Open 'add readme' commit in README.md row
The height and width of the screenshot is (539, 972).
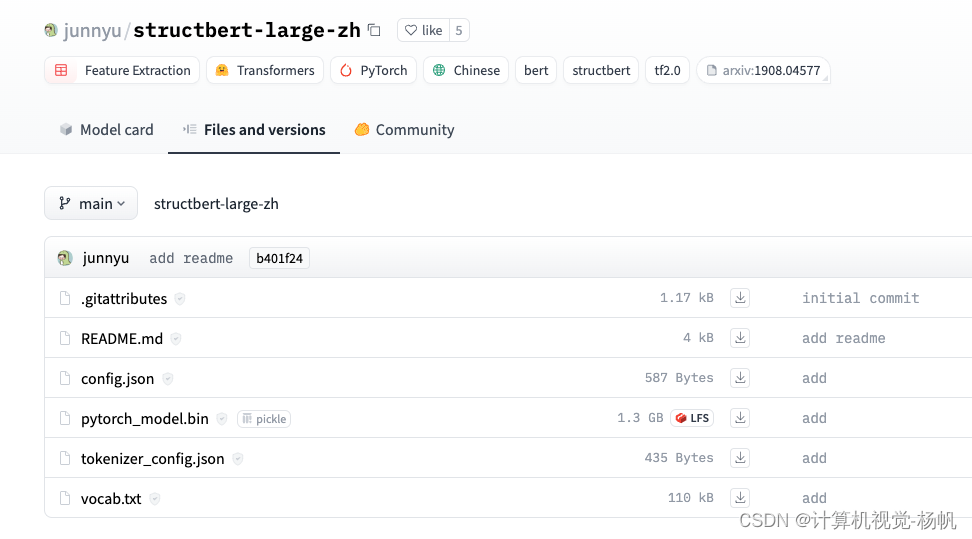pos(844,338)
